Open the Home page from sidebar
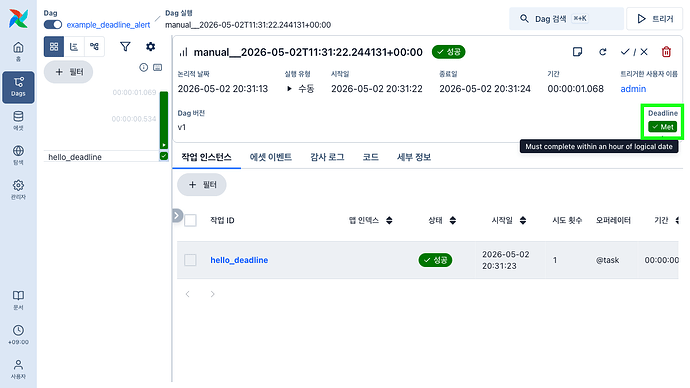The height and width of the screenshot is (388, 690). click(18, 51)
